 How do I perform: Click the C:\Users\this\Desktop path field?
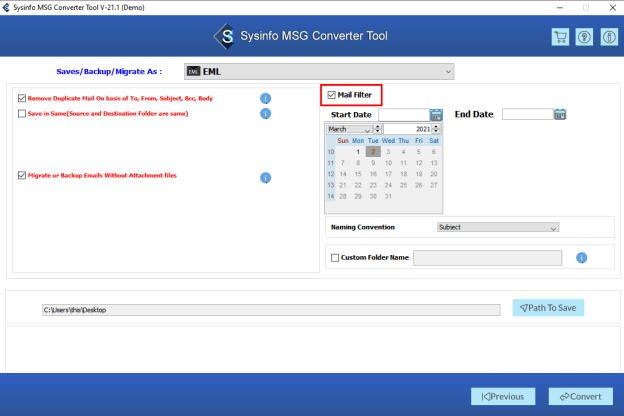(x=271, y=310)
